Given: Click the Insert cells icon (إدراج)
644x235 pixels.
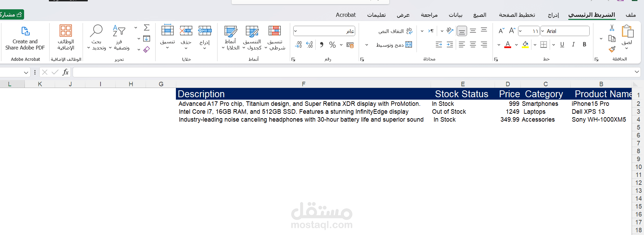Looking at the screenshot, I should click(205, 31).
